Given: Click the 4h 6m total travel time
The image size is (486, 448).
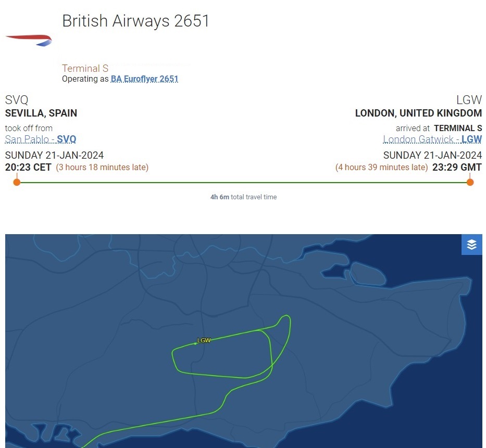Looking at the screenshot, I should (243, 197).
